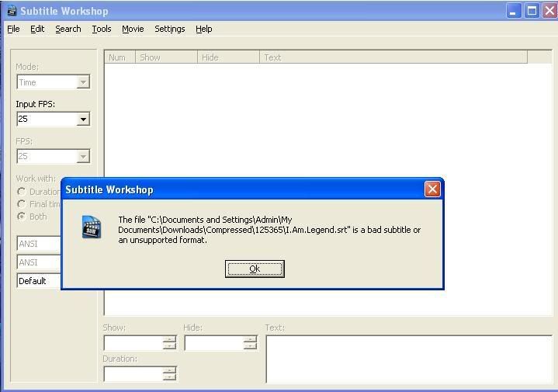558x392 pixels.
Task: Click the subtitle Text edit box
Action: tap(409, 359)
